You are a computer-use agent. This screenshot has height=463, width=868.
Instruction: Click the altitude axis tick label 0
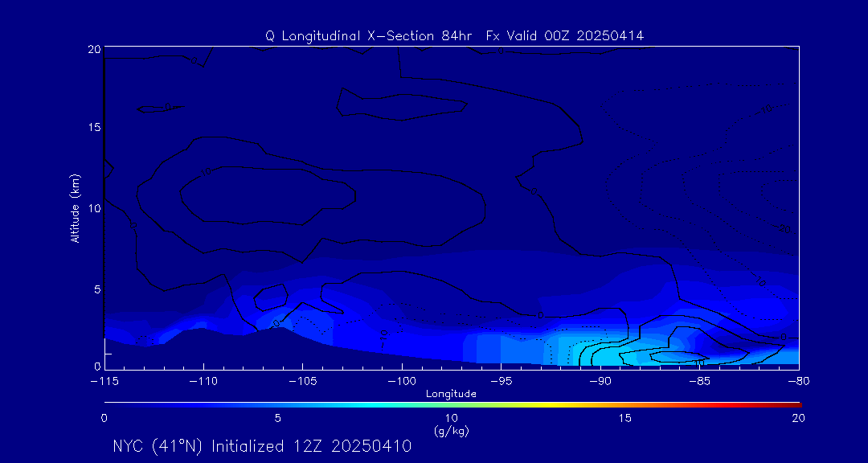(96, 366)
